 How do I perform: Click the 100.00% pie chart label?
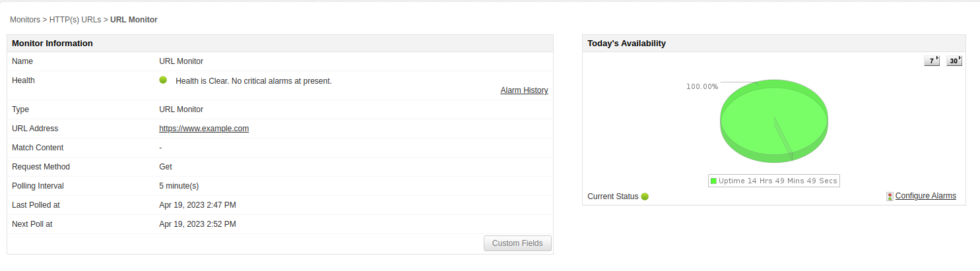pyautogui.click(x=702, y=86)
